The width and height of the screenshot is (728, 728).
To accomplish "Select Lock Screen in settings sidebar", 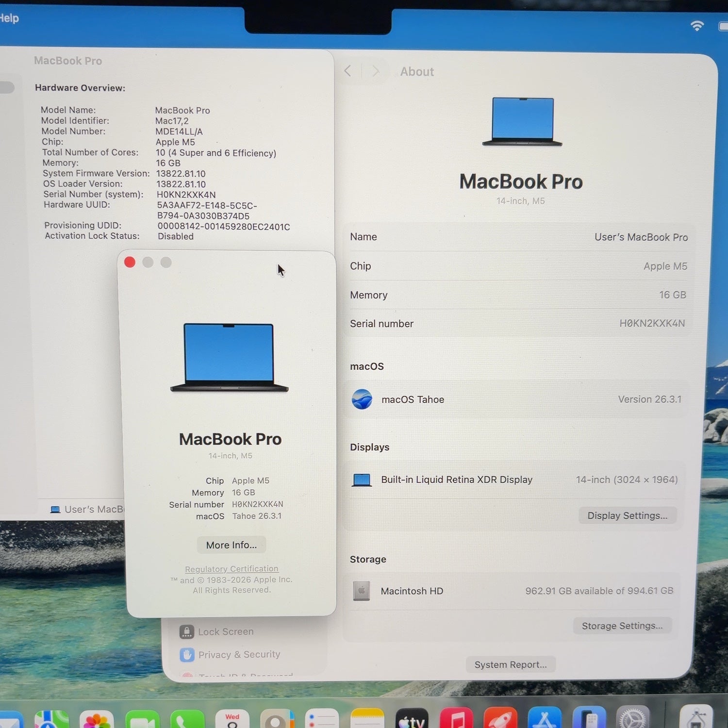I will click(x=226, y=631).
